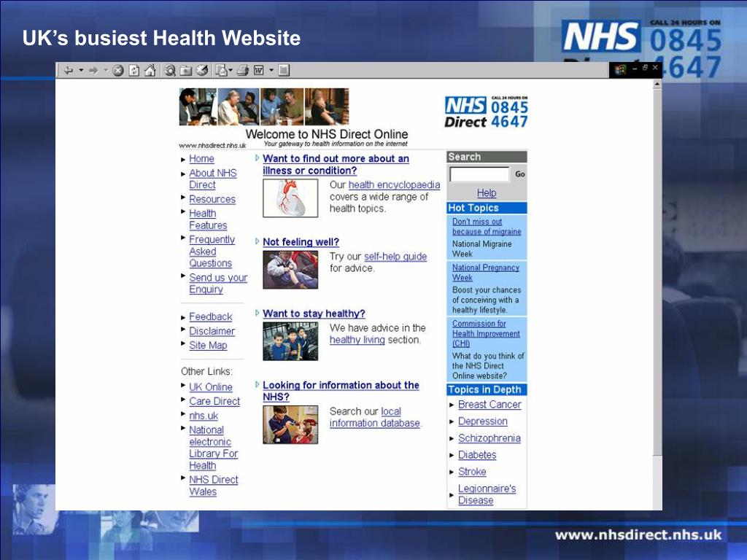
Task: Click inside the Search text box
Action: click(x=479, y=174)
